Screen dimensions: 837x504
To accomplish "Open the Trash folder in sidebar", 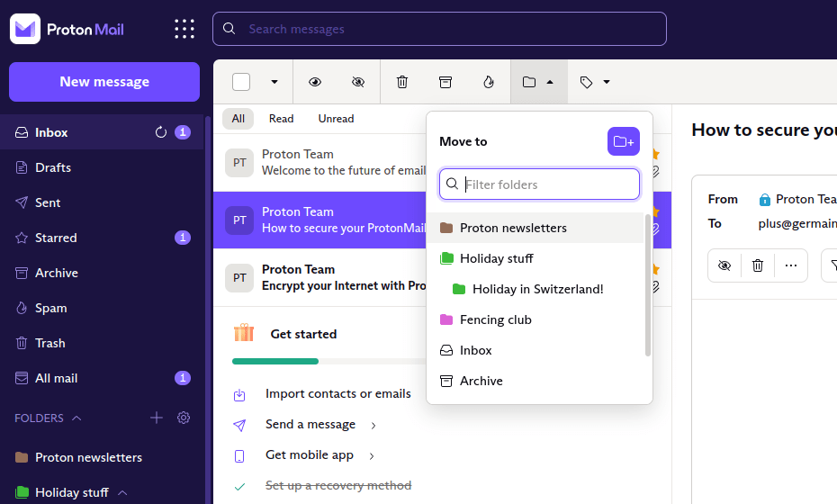I will pos(102,343).
